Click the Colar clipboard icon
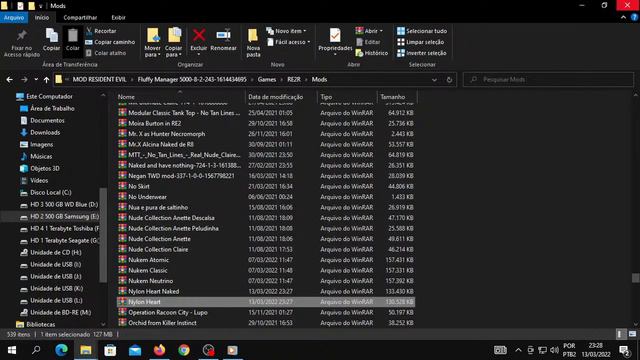Viewport: 640px width, 360px height. pyautogui.click(x=72, y=36)
